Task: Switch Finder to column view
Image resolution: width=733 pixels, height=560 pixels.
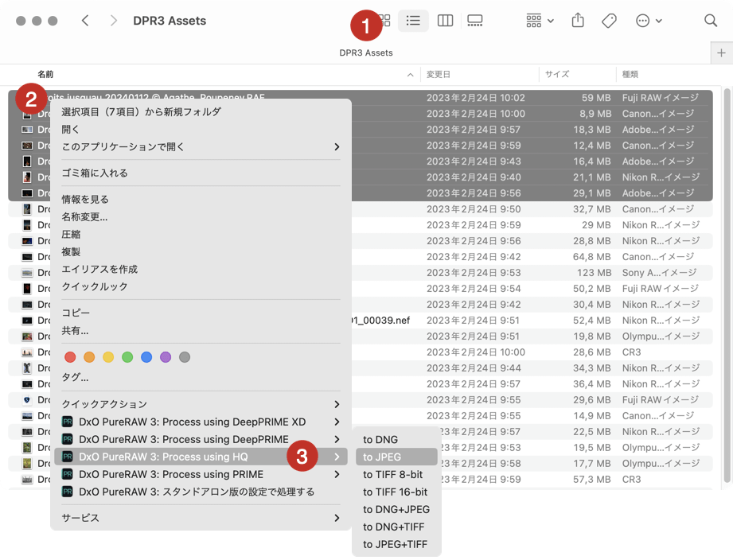Action: [x=445, y=21]
